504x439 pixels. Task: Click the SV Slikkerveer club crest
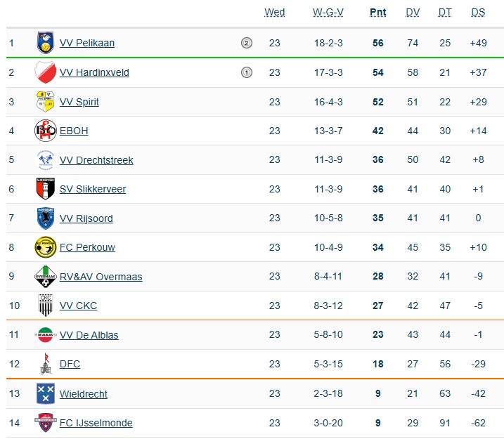click(45, 189)
